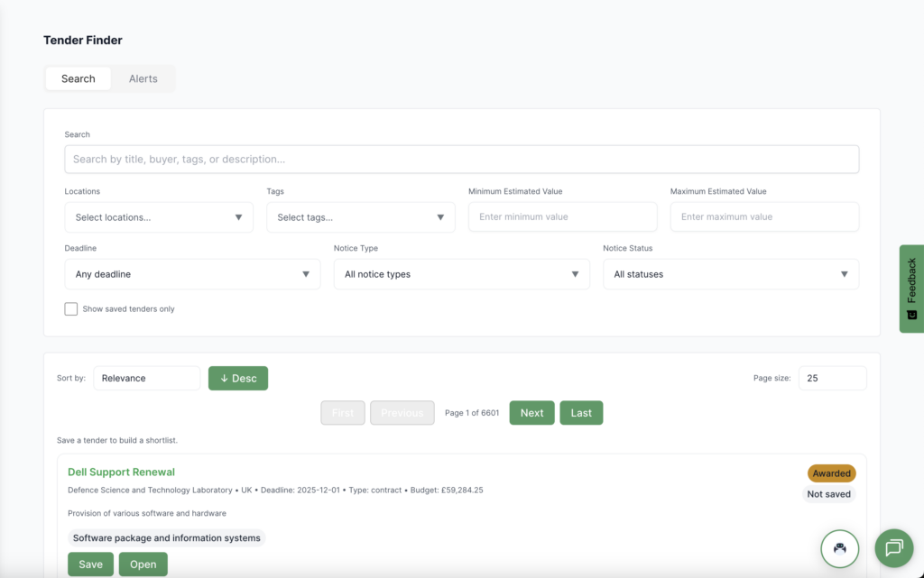Screen dimensions: 924x578
Task: Click the round assistant avatar icon
Action: tap(839, 547)
